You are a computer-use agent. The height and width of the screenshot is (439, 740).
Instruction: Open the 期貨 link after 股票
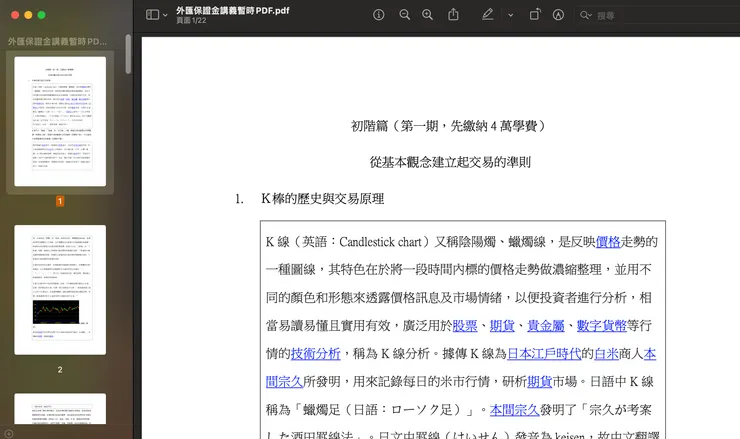pyautogui.click(x=502, y=326)
